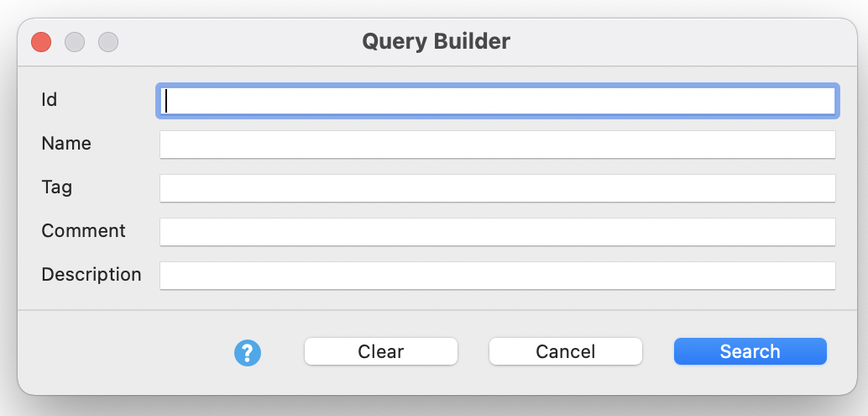868x416 pixels.
Task: Activate the Description input field
Action: click(x=497, y=275)
